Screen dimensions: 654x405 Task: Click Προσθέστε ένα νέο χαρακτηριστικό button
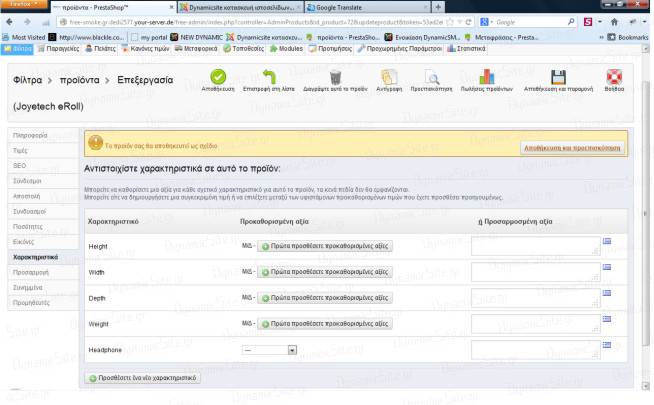click(x=143, y=378)
